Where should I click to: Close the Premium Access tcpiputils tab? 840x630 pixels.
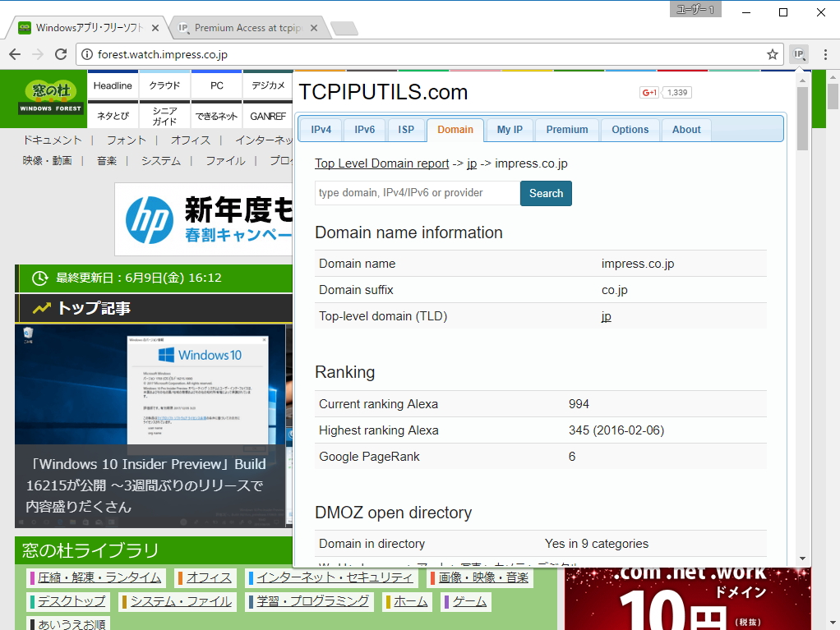(314, 28)
